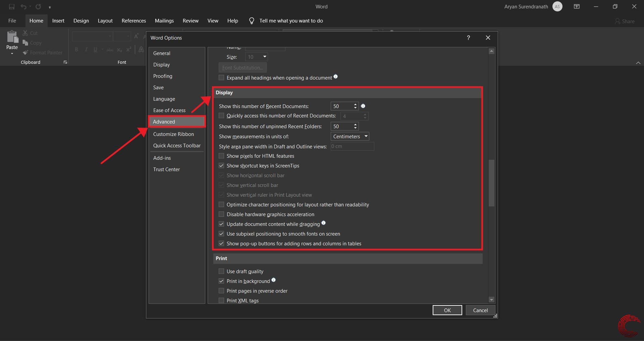Viewport: 644px width, 341px height.
Task: Click the OK button
Action: [x=447, y=310]
